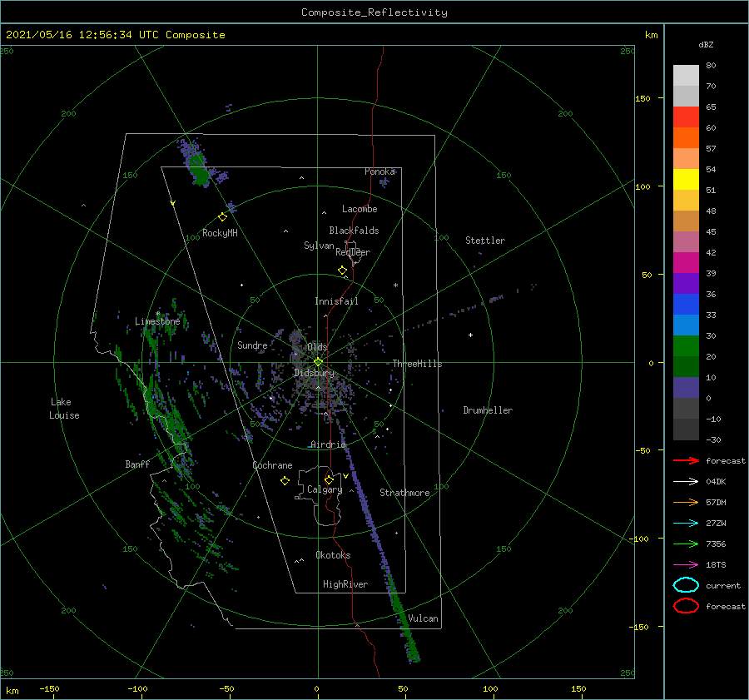Screen dimensions: 749x700
Task: Click the magenta 42 dBZ color swatch
Action: [686, 263]
